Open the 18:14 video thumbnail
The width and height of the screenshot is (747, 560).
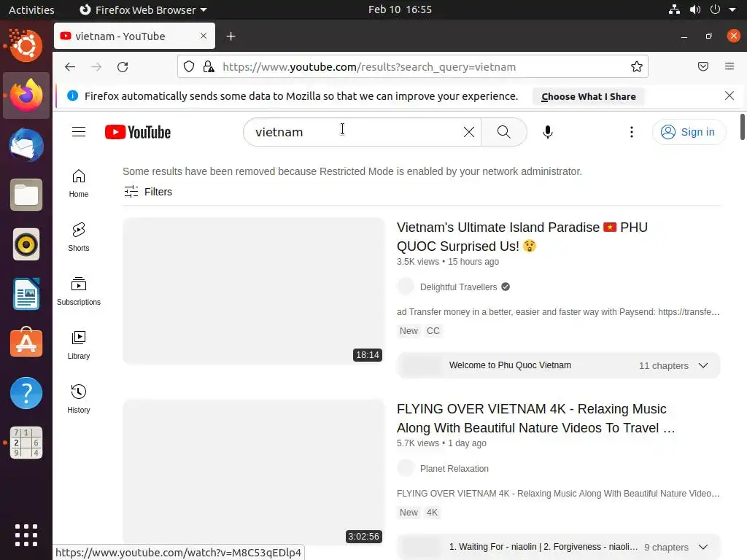tap(253, 291)
